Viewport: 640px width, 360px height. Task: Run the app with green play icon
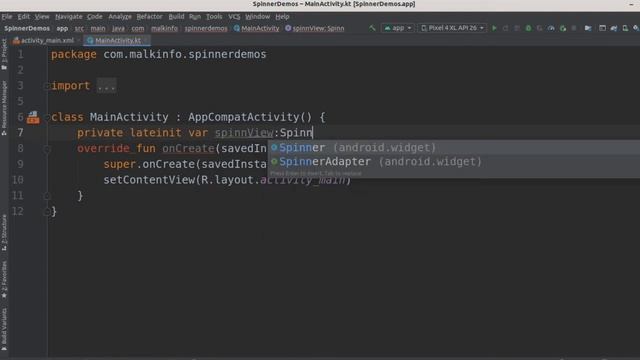[x=494, y=28]
